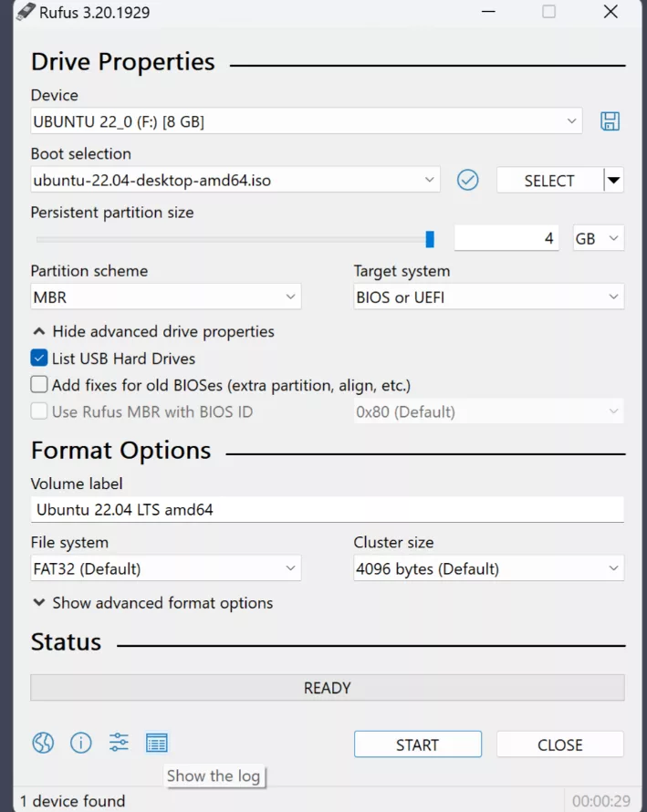Open the Partition scheme dropdown

164,297
